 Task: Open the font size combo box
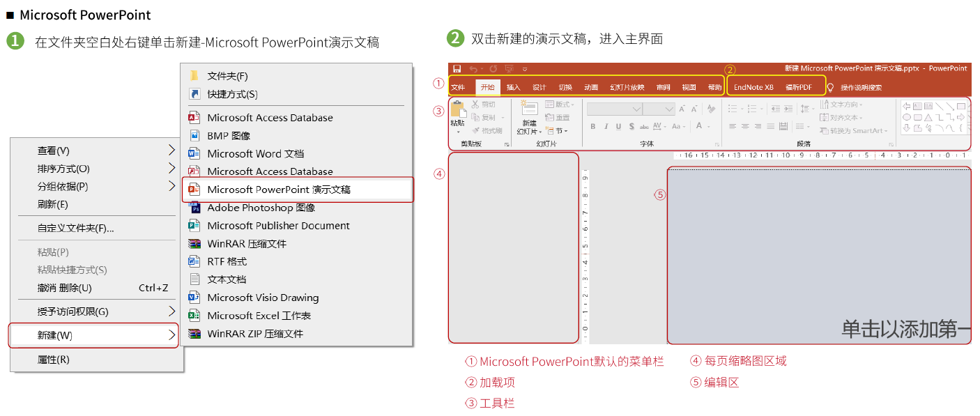[659, 109]
